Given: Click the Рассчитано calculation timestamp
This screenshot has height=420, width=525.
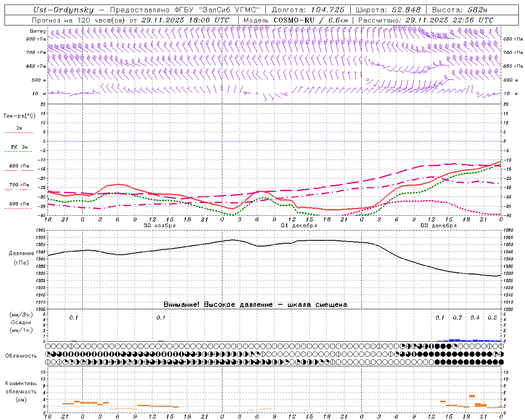Looking at the screenshot, I should click(x=425, y=20).
